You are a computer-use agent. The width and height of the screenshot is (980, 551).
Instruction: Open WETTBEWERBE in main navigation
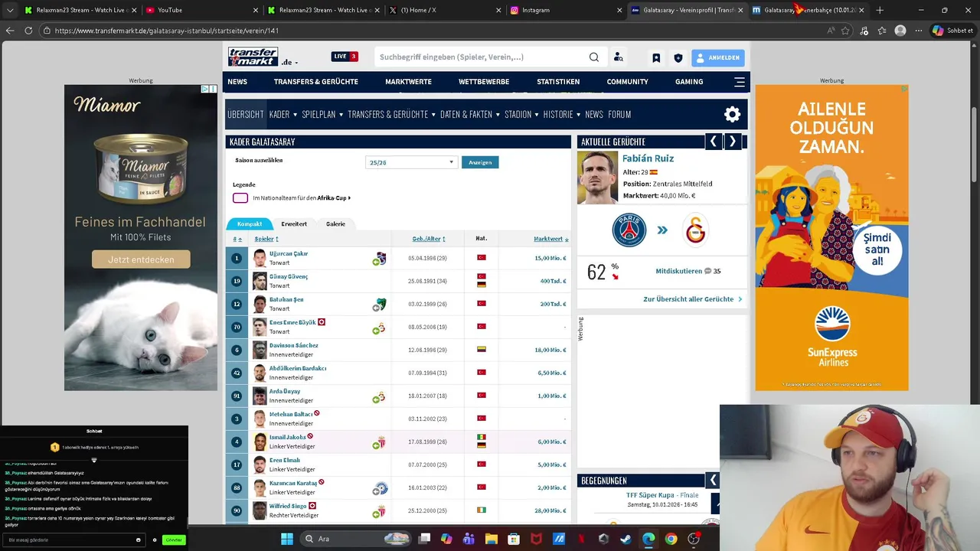pos(484,82)
